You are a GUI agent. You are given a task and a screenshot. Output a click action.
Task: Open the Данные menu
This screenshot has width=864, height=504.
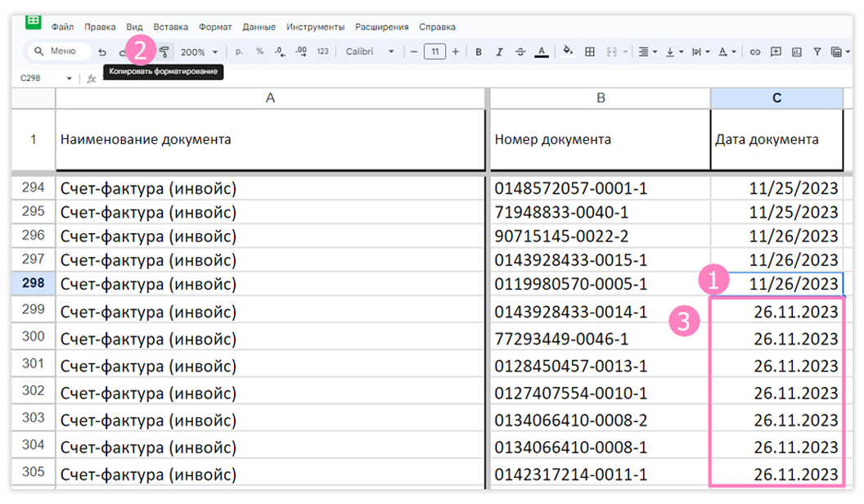(259, 26)
